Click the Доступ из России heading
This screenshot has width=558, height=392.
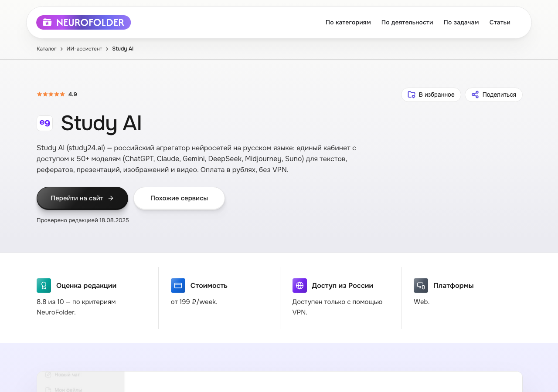pyautogui.click(x=342, y=286)
